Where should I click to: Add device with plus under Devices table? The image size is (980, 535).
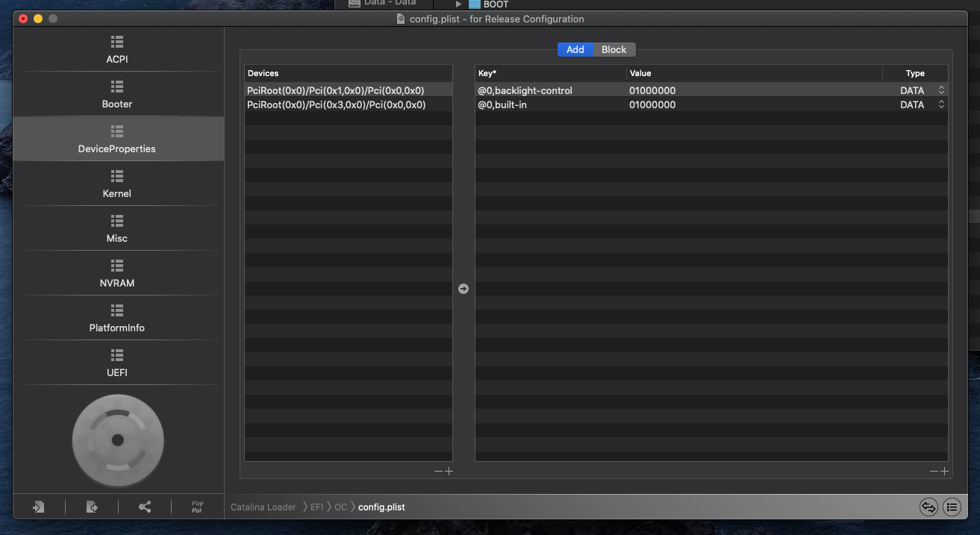pyautogui.click(x=449, y=471)
